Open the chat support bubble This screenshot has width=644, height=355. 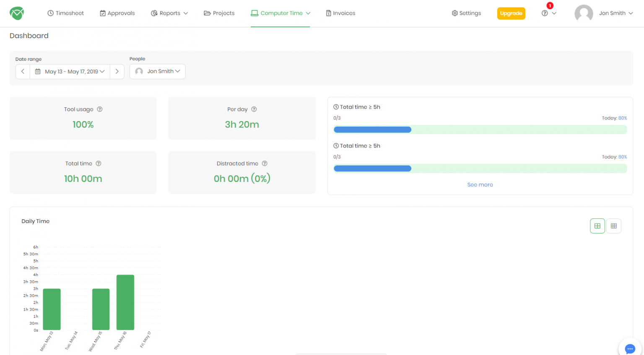(x=630, y=349)
